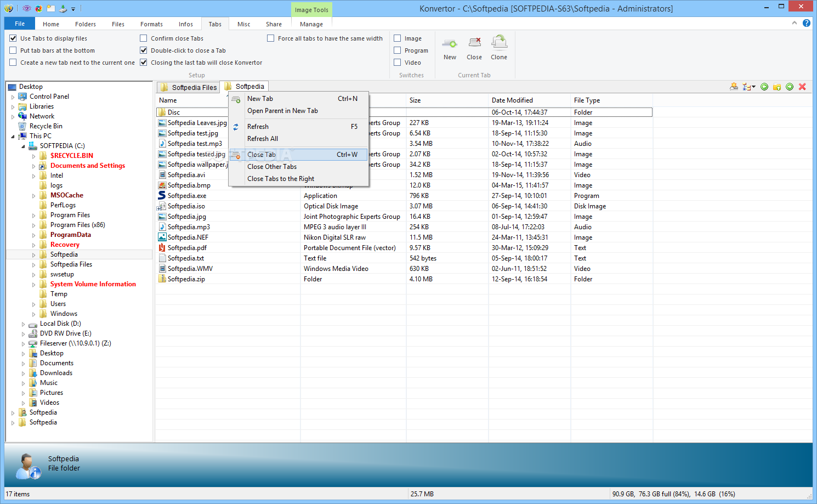Select the Softpedia.WMV file row
Image resolution: width=817 pixels, height=504 pixels.
click(404, 269)
